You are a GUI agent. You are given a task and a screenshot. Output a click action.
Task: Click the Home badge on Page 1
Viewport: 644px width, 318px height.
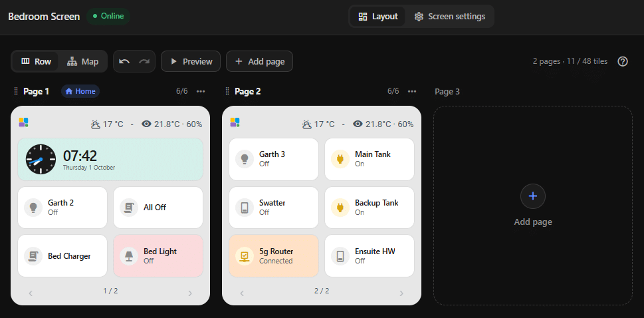(80, 91)
